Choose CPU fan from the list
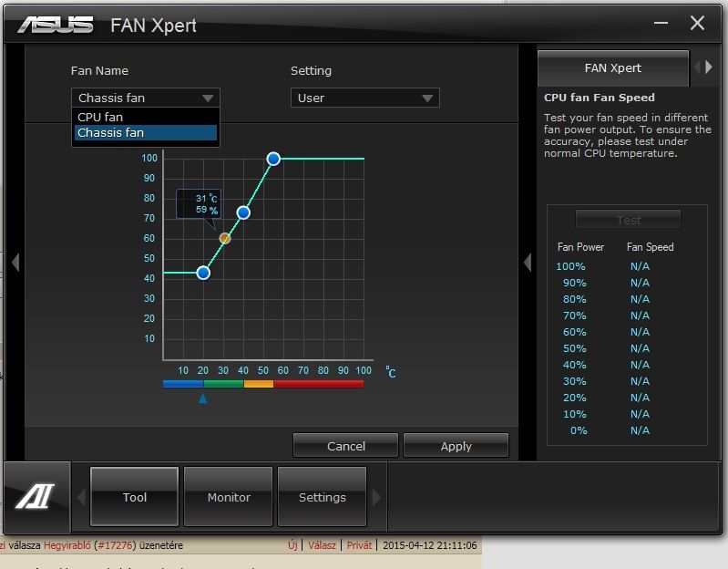 coord(145,117)
